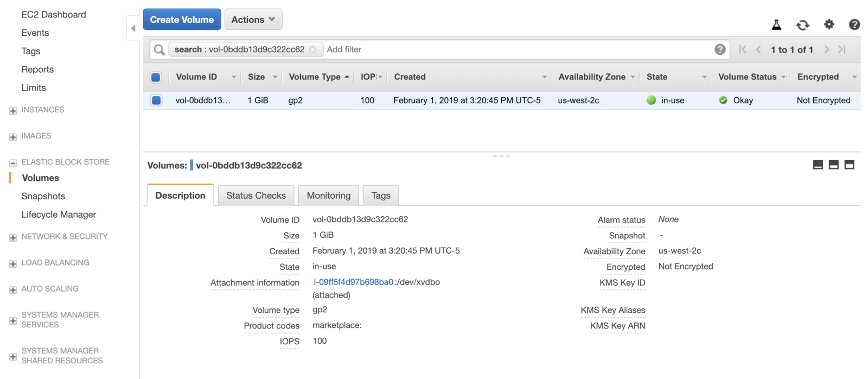This screenshot has width=868, height=379.
Task: Maximize the details pane layout
Action: pos(850,165)
